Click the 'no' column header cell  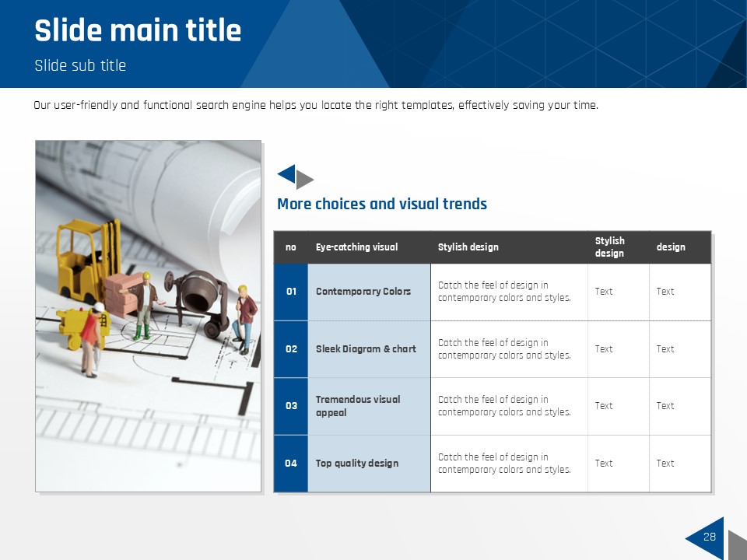click(291, 247)
